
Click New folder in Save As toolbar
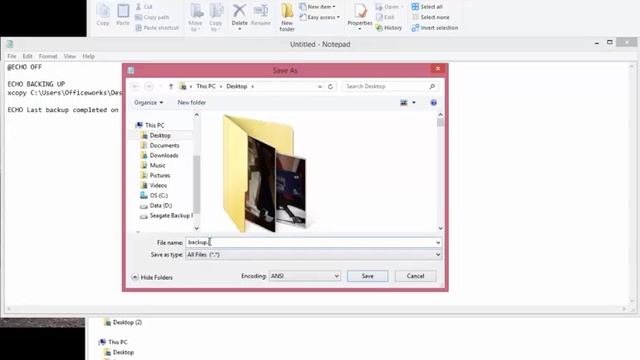point(191,102)
